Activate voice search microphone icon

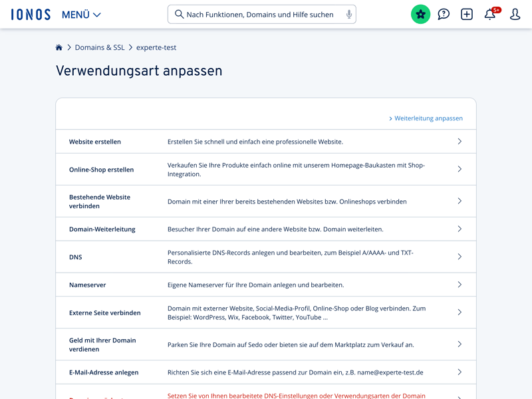tap(348, 14)
